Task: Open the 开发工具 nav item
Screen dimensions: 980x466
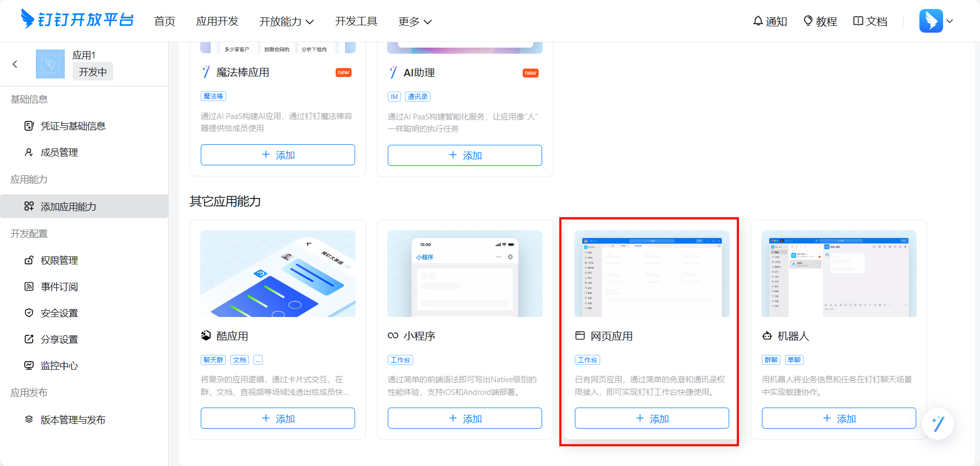Action: (356, 21)
